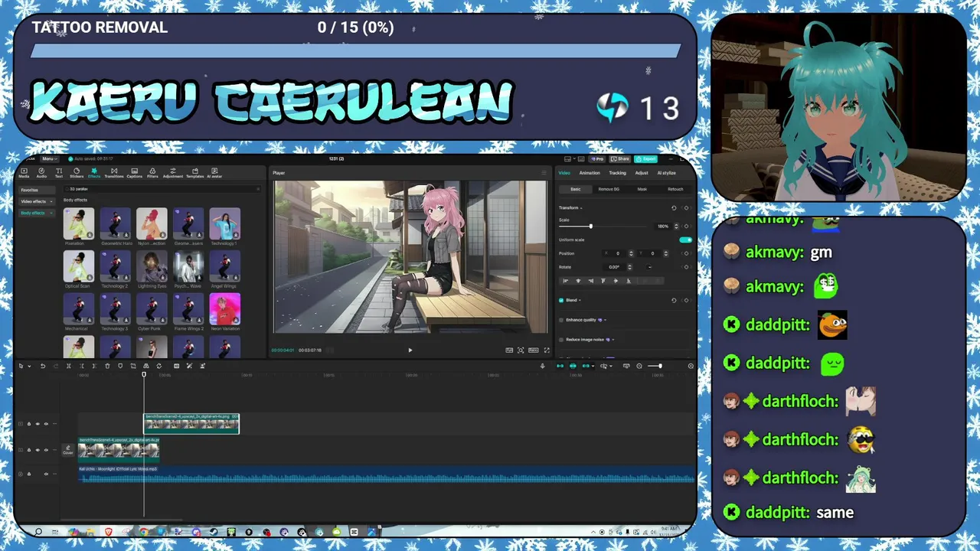Open the select tool mode dropdown arrow
Viewport: 980px width, 551px height.
tap(29, 366)
